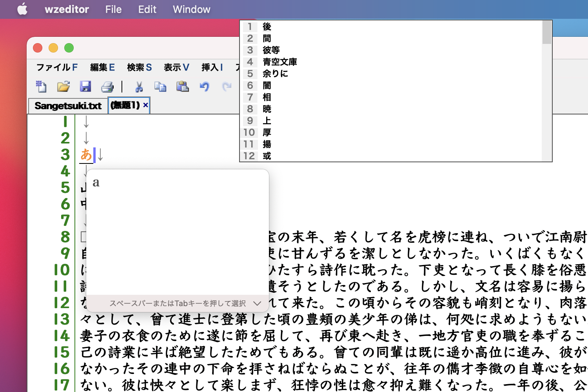Open the 表示 view menu

point(176,67)
